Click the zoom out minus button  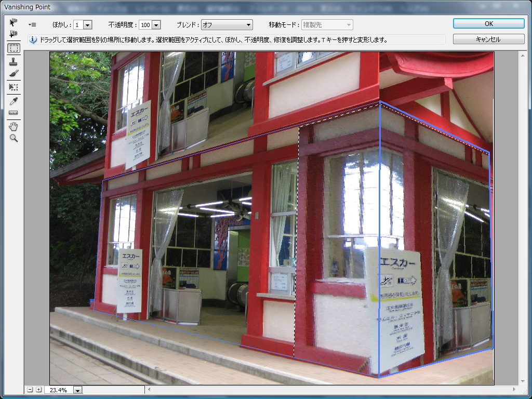[30, 390]
